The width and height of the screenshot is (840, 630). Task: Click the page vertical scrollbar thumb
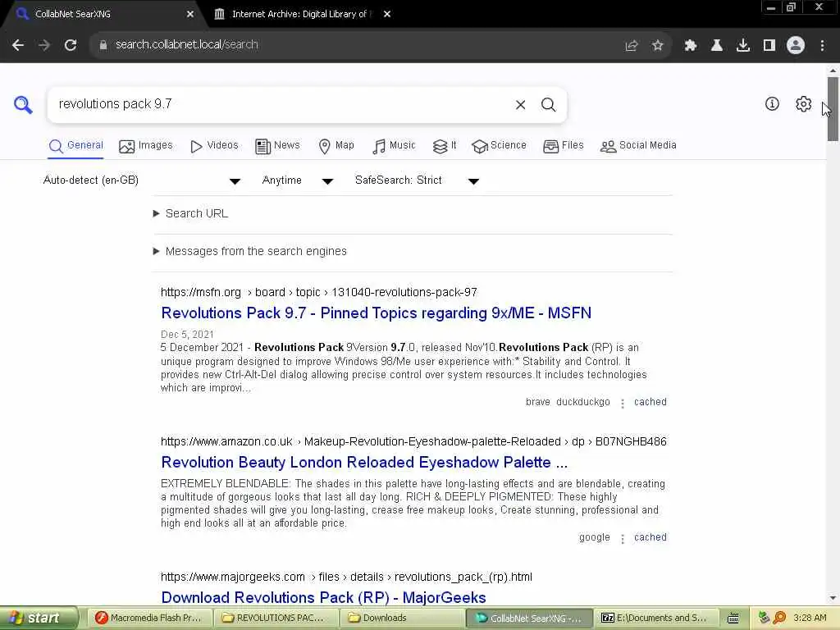point(833,109)
